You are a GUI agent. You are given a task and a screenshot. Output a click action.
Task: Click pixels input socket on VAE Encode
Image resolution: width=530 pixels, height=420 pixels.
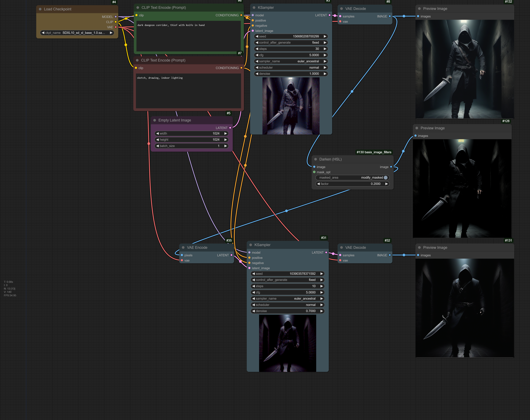[x=182, y=255]
